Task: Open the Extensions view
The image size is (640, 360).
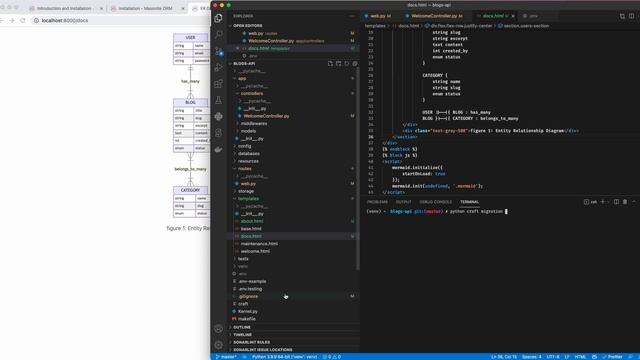Action: [x=218, y=84]
